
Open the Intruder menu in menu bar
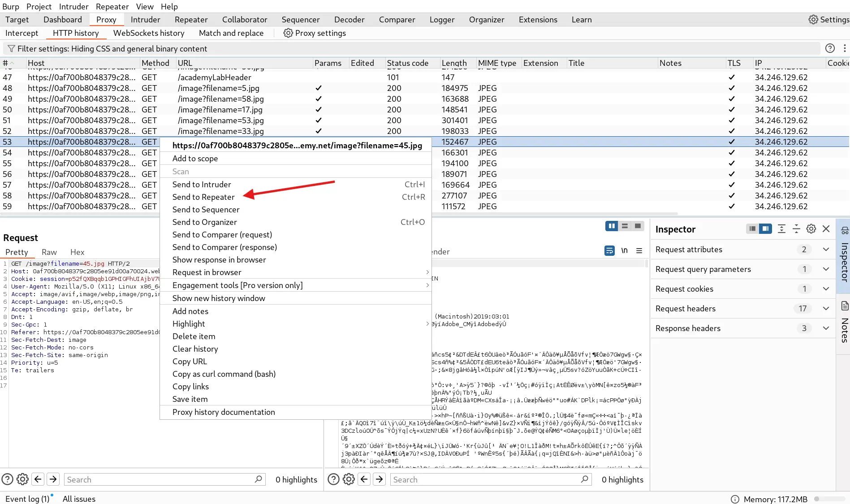point(73,6)
